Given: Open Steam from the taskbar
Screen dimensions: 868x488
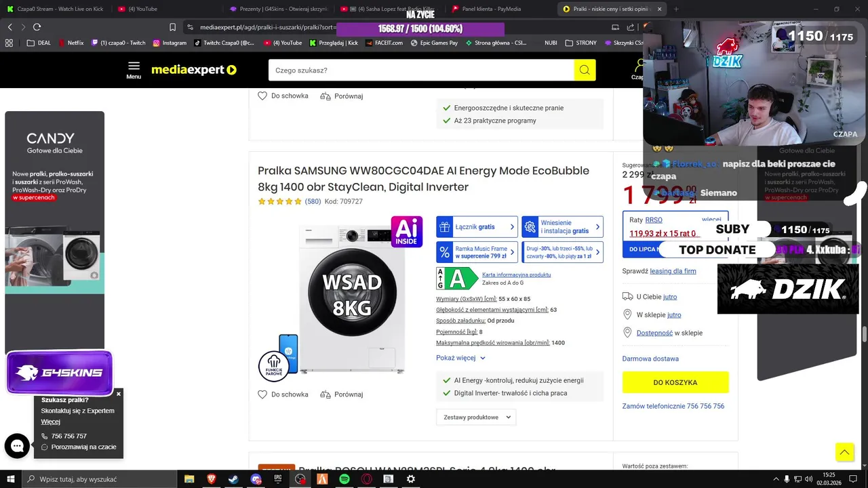Looking at the screenshot, I should point(233,479).
